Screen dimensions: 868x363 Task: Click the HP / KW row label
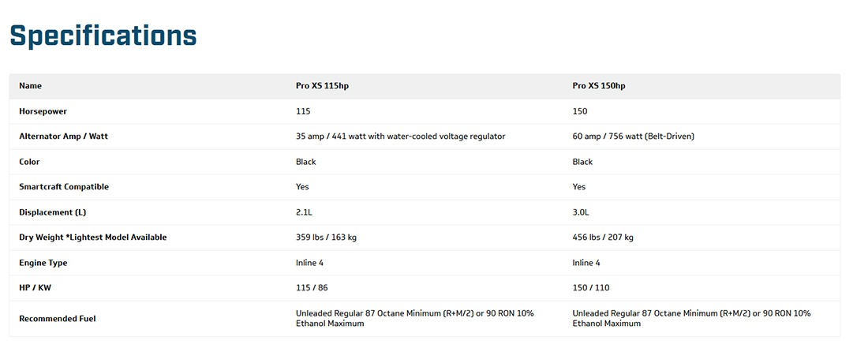36,288
